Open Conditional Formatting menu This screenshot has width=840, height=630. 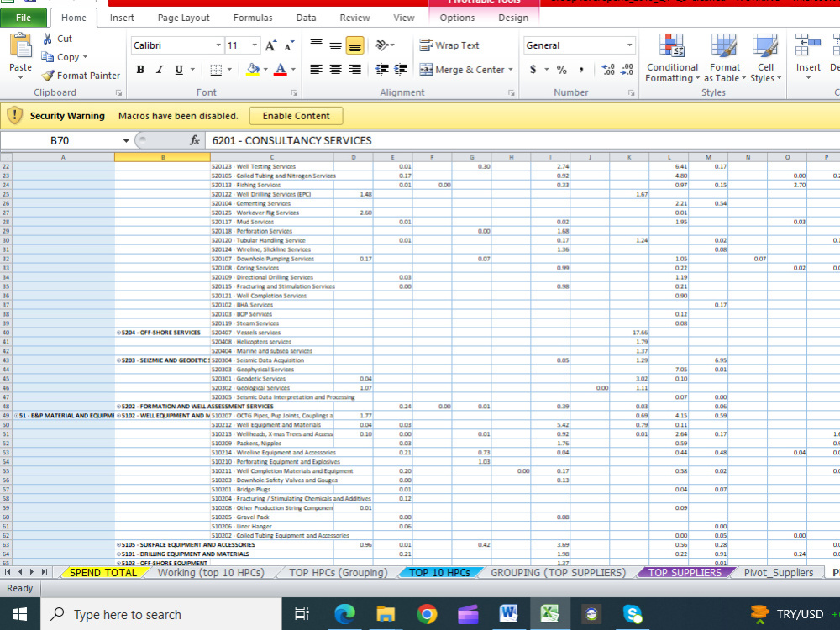[672, 58]
